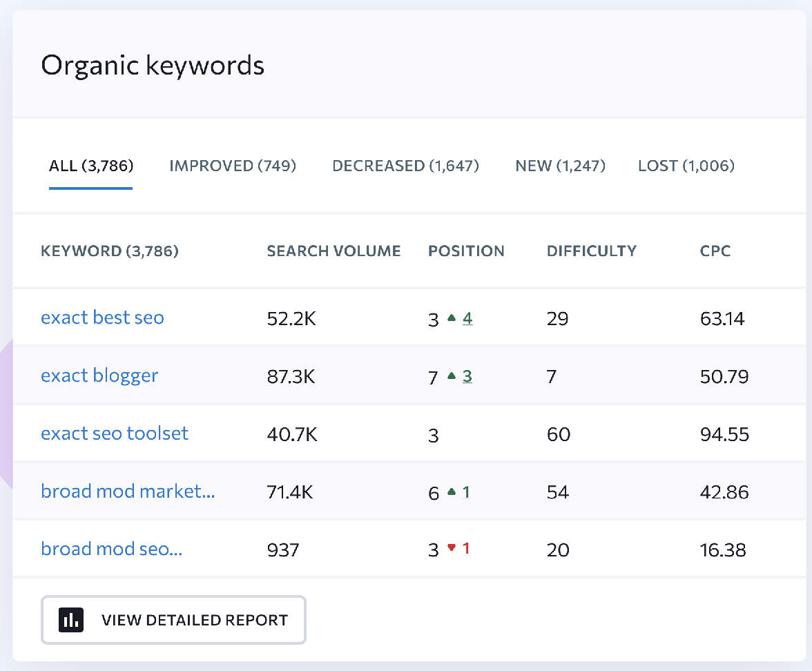Click search volume value 71.4K
The width and height of the screenshot is (812, 671).
click(289, 492)
